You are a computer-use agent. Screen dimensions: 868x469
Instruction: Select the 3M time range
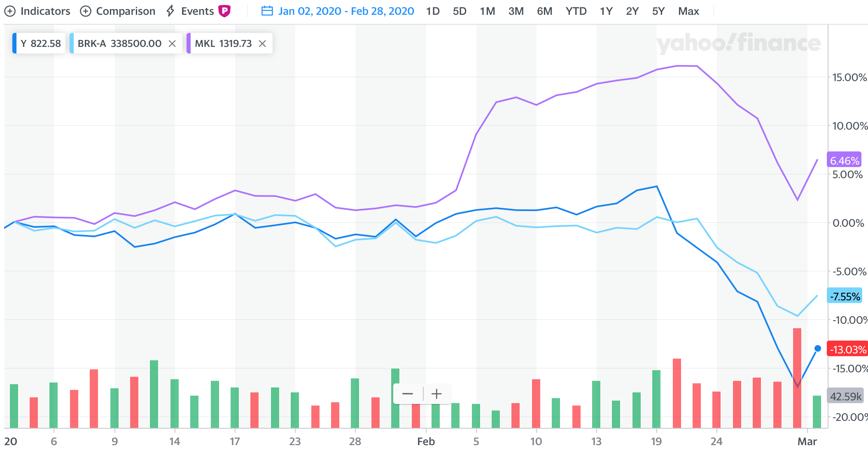516,11
